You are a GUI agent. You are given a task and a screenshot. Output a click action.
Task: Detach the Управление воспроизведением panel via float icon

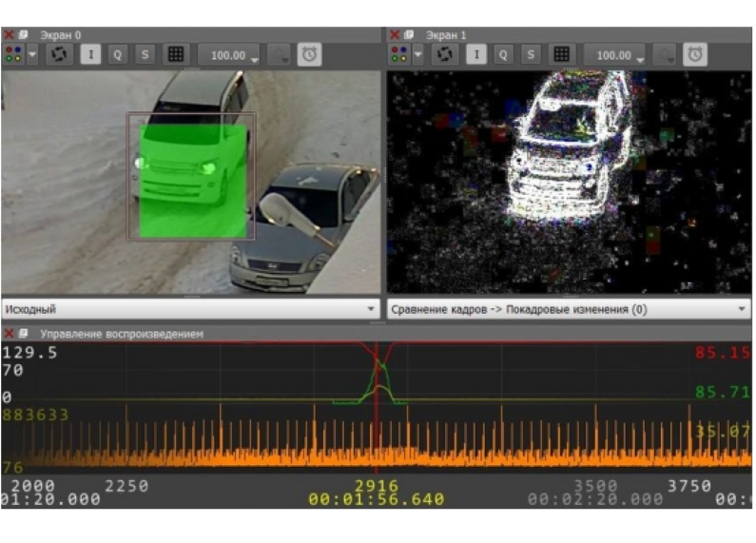coord(23,333)
